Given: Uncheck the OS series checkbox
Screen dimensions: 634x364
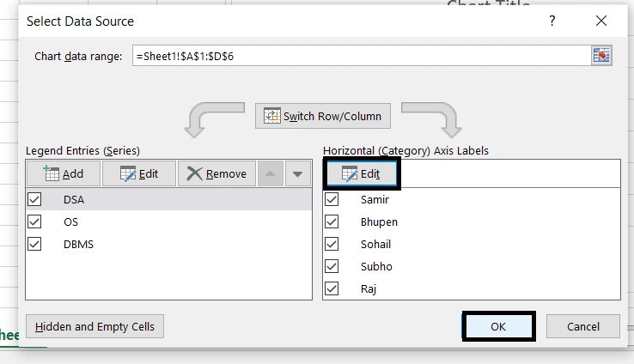Looking at the screenshot, I should click(34, 221).
